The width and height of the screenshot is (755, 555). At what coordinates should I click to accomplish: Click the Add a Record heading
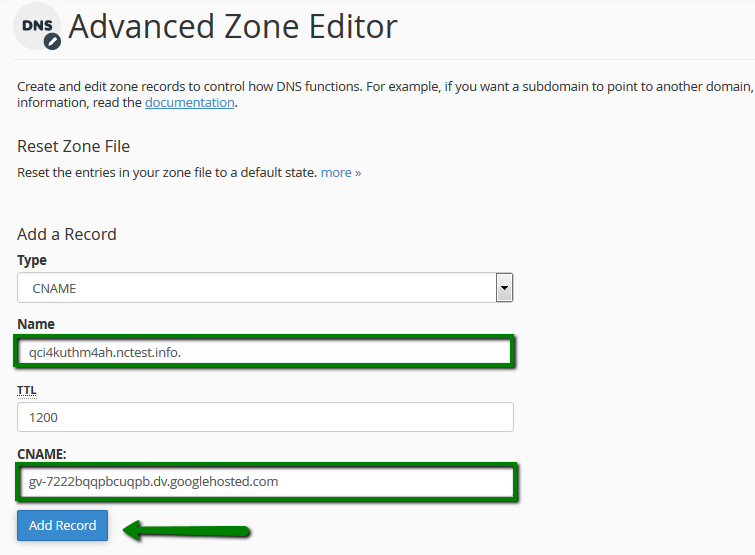[x=67, y=234]
